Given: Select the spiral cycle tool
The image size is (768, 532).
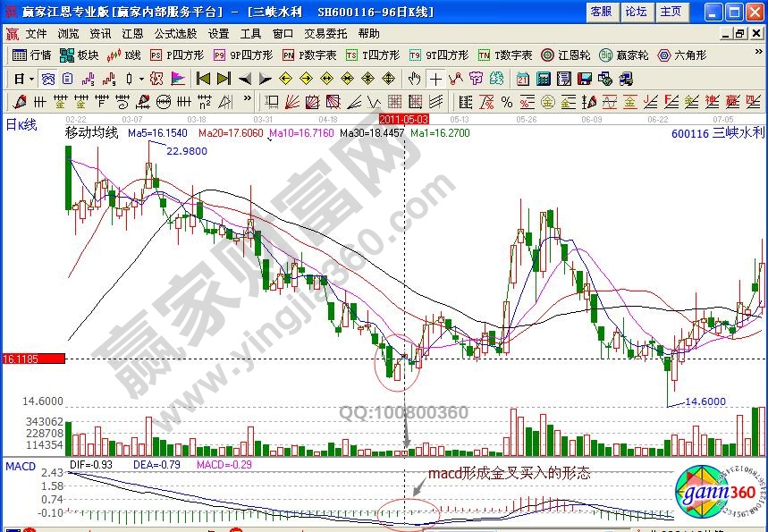Looking at the screenshot, I should [122, 102].
